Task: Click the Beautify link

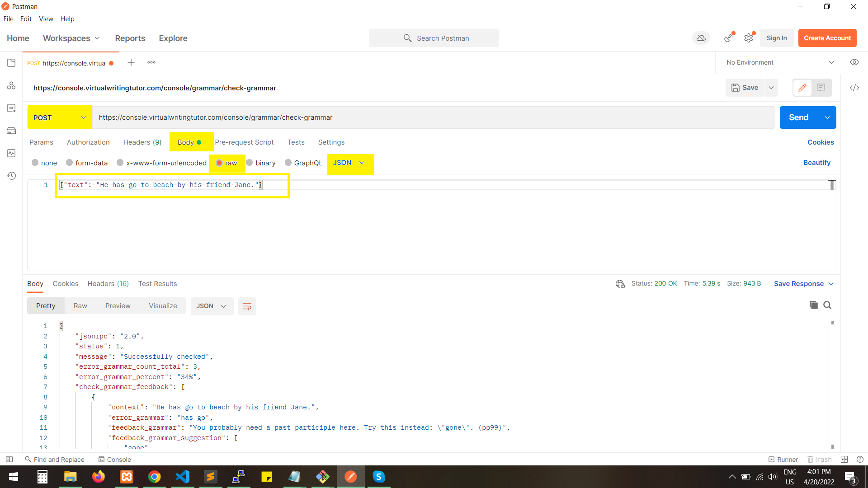Action: tap(816, 163)
